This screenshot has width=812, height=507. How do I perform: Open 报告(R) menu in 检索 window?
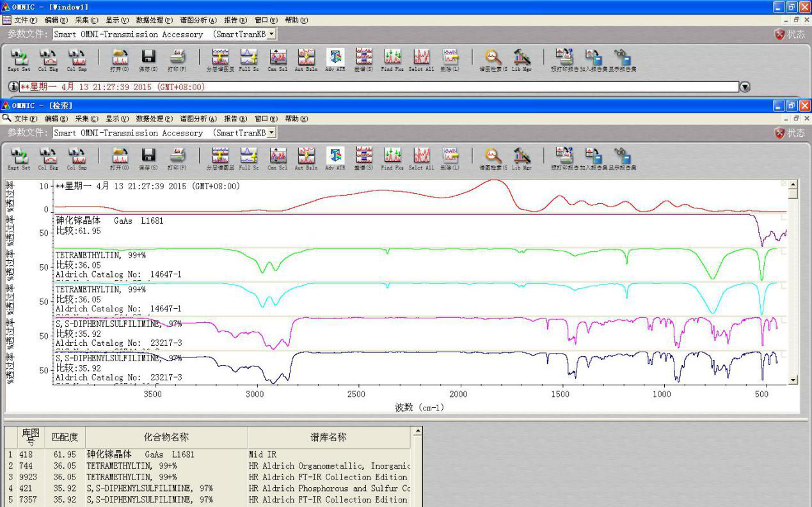point(235,119)
